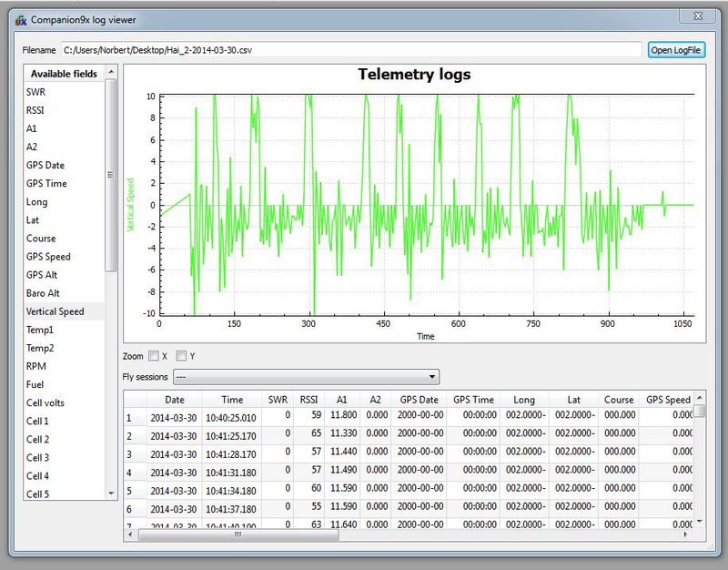Click the fields list scroll down arrow
The width and height of the screenshot is (728, 570).
point(110,494)
